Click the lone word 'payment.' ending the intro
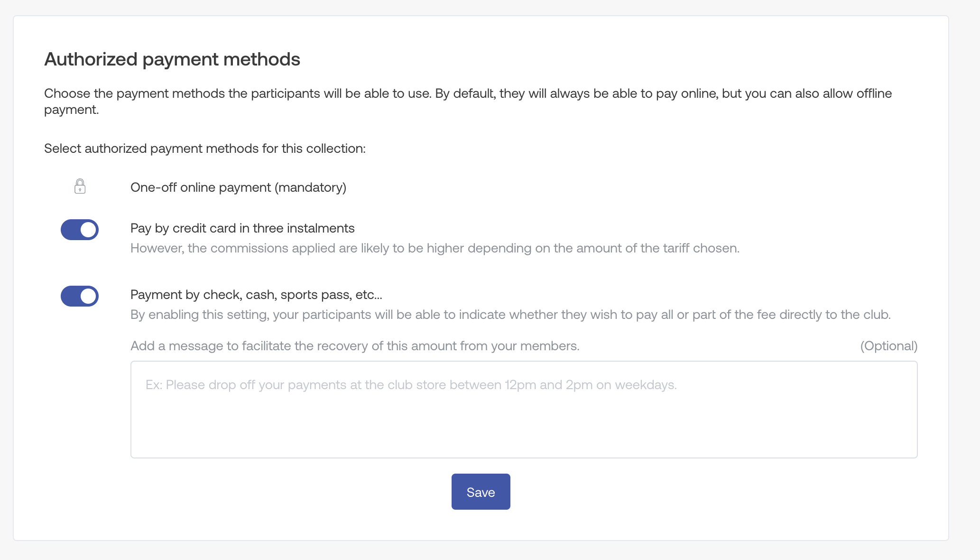 pos(71,110)
